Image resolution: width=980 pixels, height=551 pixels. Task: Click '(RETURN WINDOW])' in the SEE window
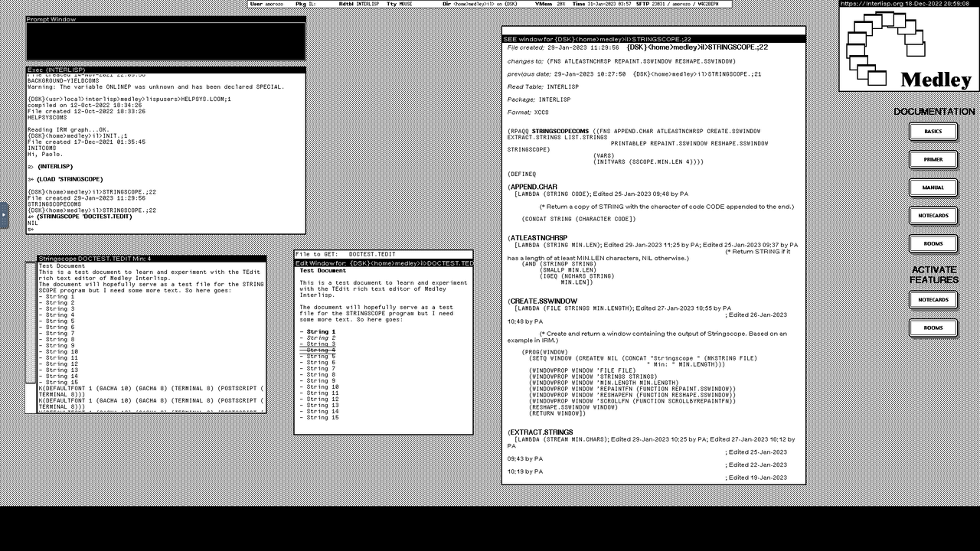click(557, 414)
